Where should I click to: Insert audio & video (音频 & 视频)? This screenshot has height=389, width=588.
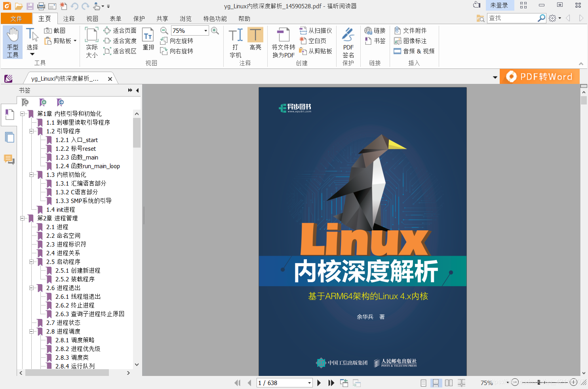point(414,51)
